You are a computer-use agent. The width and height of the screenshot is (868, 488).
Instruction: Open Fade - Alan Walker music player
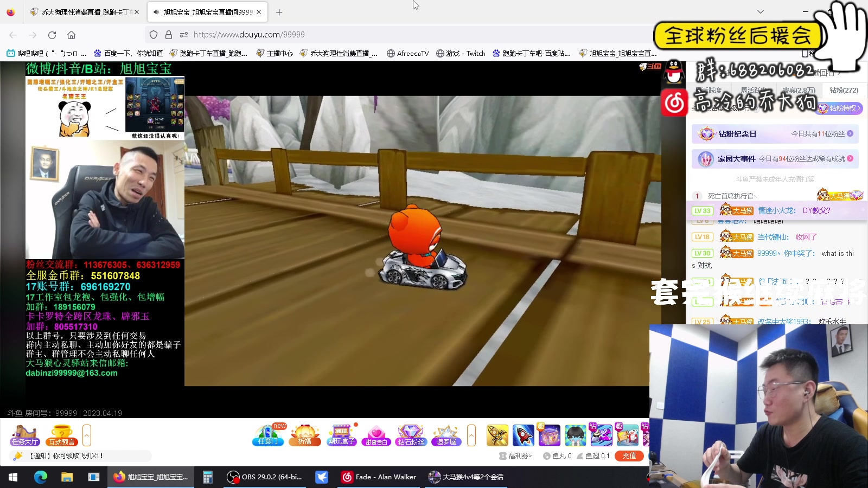coord(379,477)
